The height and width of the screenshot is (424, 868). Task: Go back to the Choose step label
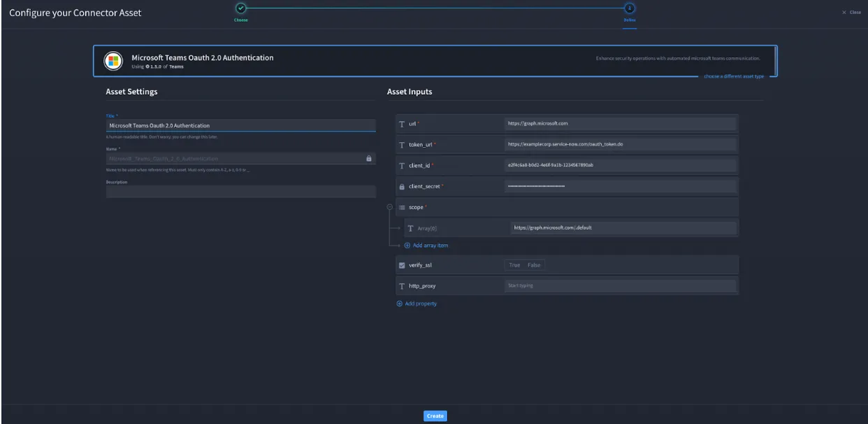coord(240,20)
